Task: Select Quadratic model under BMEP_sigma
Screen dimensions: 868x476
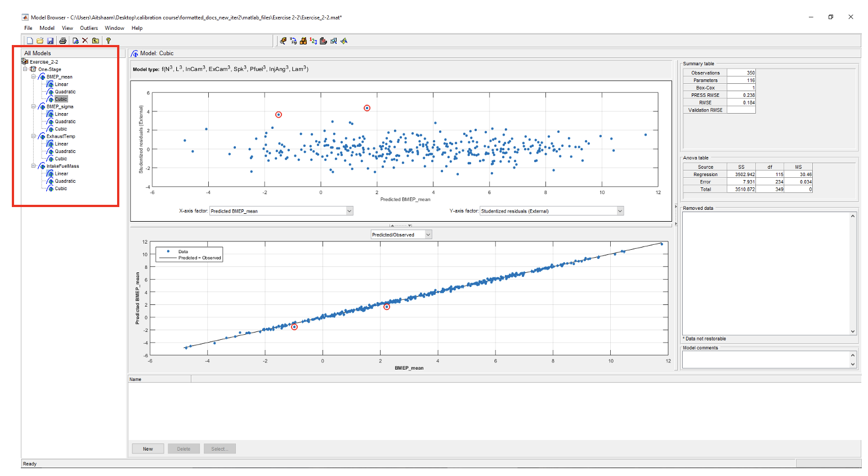Action: pyautogui.click(x=65, y=122)
